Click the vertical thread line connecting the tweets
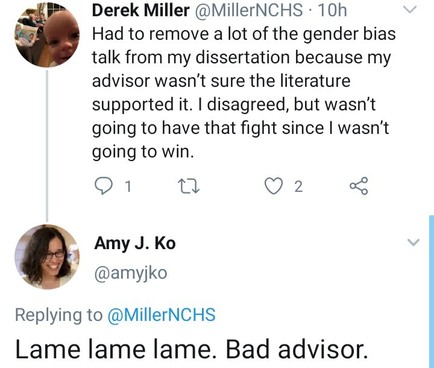This screenshot has height=368, width=434. point(47,146)
